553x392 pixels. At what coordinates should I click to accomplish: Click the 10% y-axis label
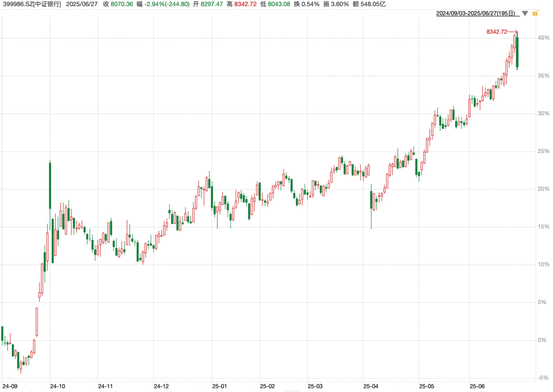tap(543, 265)
